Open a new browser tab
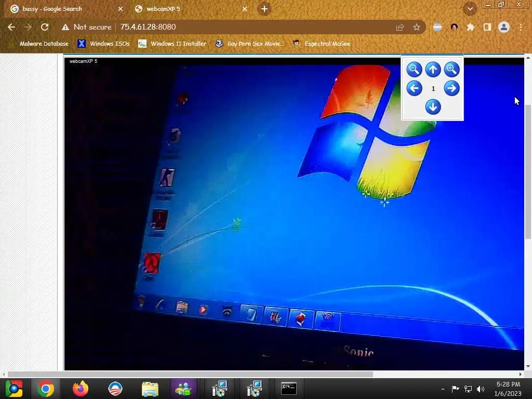The width and height of the screenshot is (532, 399). click(264, 9)
